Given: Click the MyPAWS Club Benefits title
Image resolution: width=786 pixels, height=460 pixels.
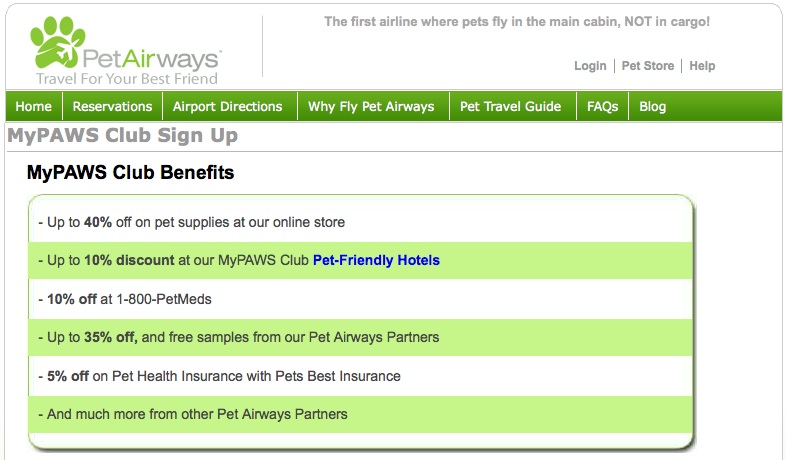Looking at the screenshot, I should tap(130, 172).
